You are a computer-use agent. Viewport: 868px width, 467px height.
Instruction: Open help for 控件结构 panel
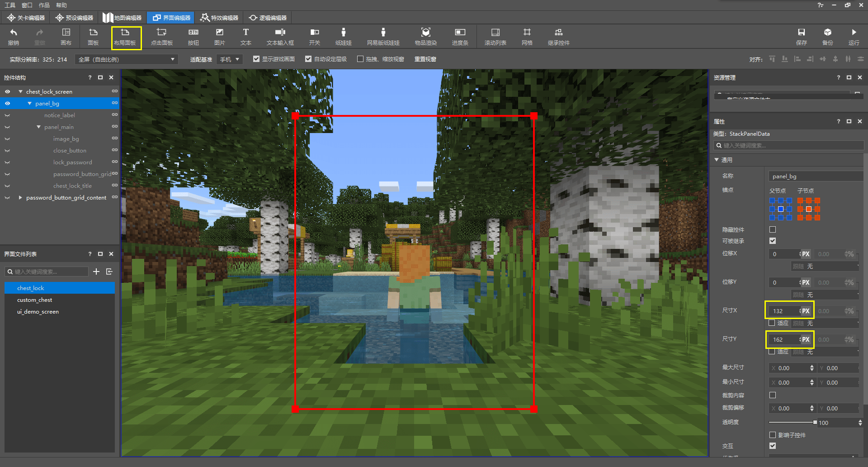click(90, 77)
